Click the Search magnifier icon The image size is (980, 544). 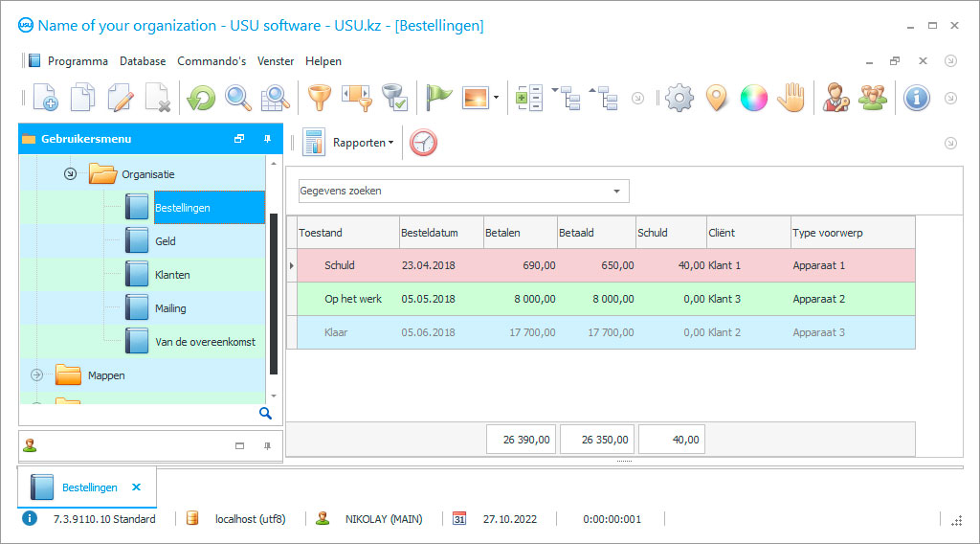pos(238,98)
